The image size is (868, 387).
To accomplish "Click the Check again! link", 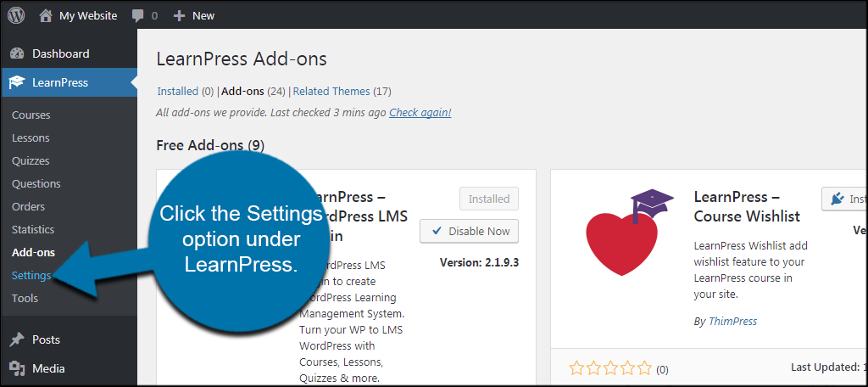I will (x=420, y=113).
